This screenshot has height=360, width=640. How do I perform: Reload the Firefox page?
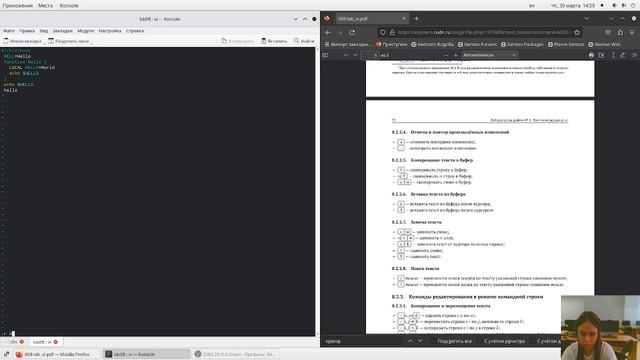pyautogui.click(x=352, y=32)
